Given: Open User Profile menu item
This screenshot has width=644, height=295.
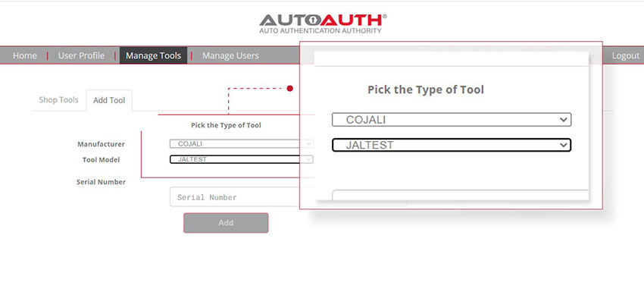Looking at the screenshot, I should tap(81, 55).
